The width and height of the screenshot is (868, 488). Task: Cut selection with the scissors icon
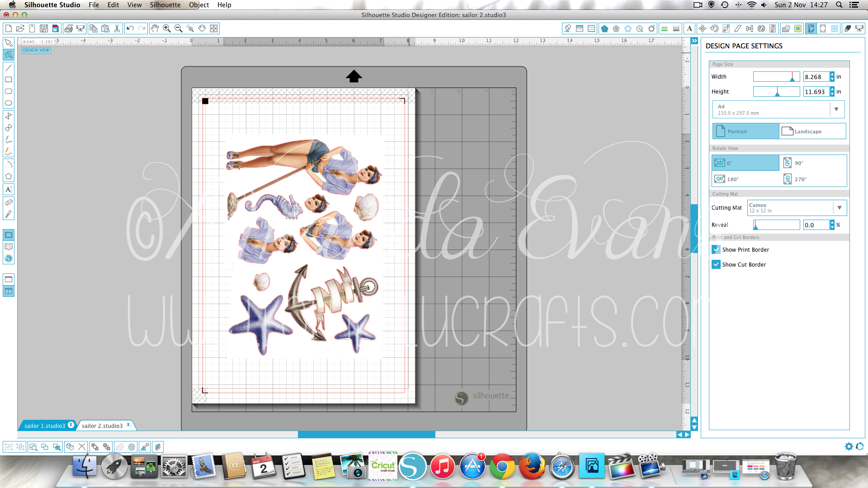tap(117, 28)
